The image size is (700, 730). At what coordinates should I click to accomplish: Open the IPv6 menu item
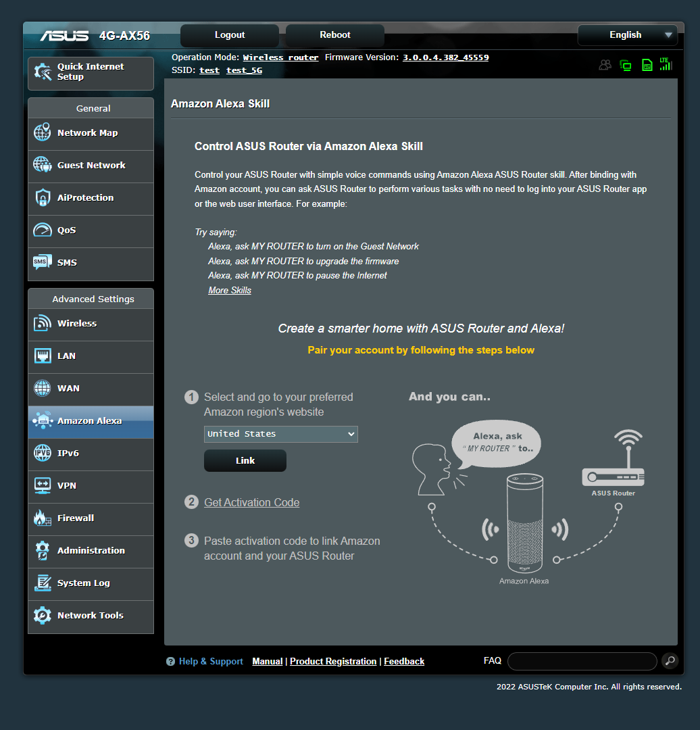(91, 454)
